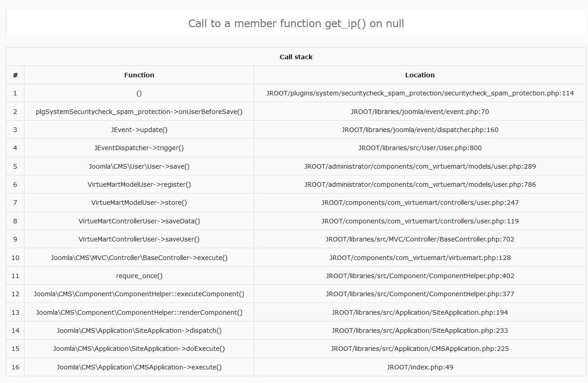Select the JROOT/index.php:49 location cell

pyautogui.click(x=420, y=367)
